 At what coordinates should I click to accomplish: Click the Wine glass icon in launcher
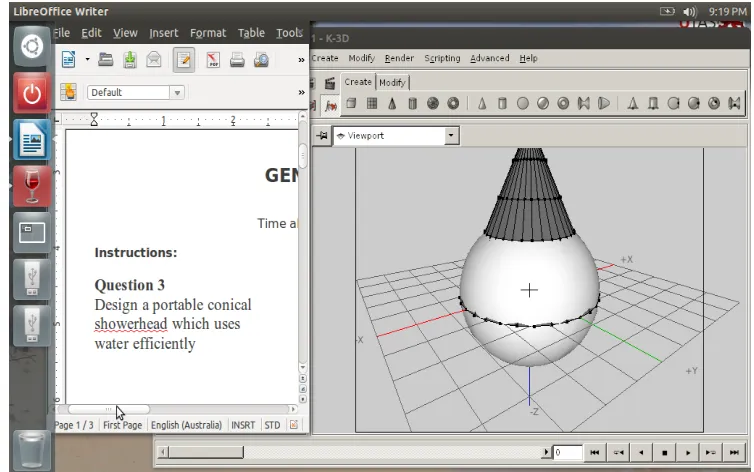point(32,186)
